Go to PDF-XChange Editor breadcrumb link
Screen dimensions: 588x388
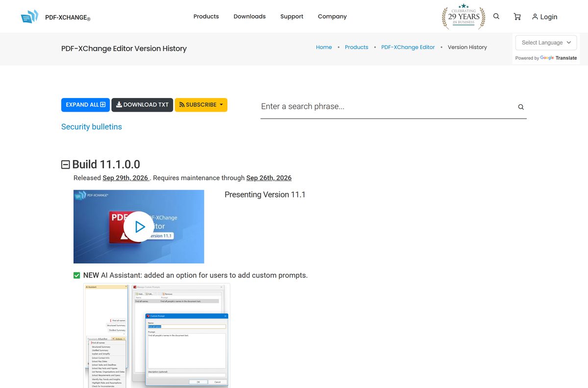click(408, 47)
